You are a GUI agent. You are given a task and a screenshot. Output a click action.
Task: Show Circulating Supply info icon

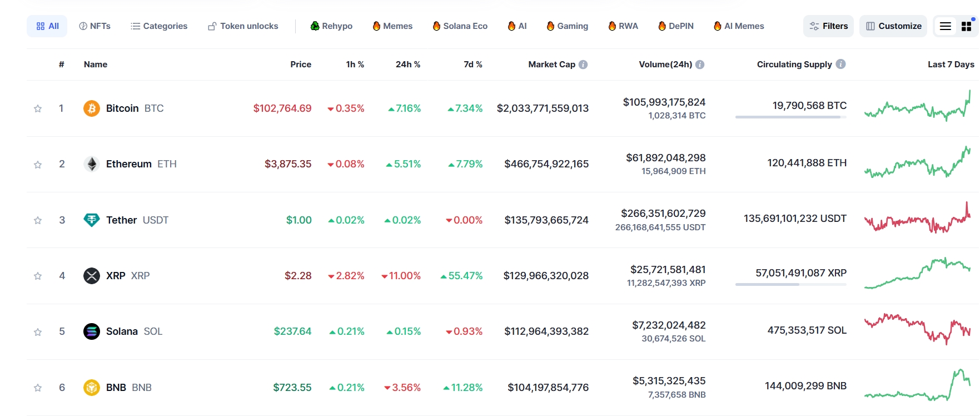[x=840, y=64]
